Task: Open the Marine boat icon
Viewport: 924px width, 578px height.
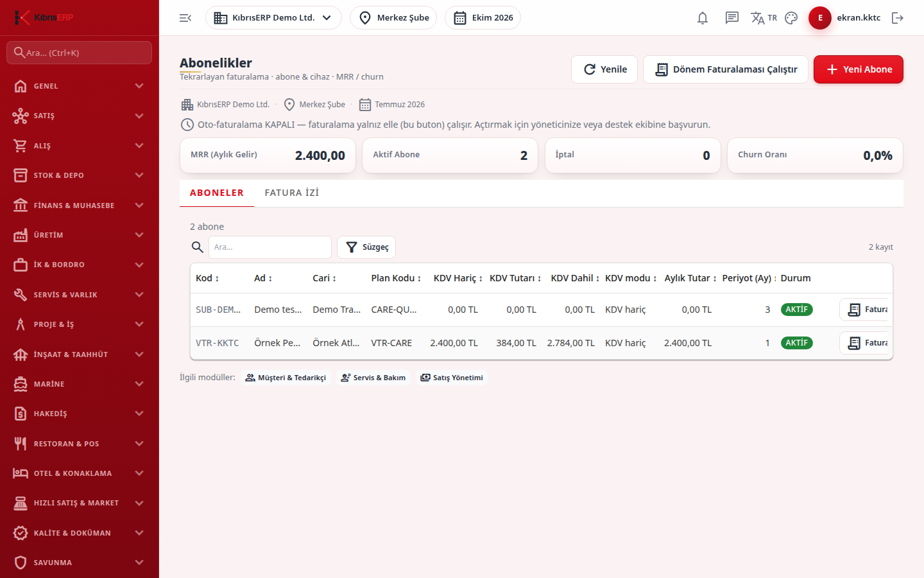Action: pos(21,384)
